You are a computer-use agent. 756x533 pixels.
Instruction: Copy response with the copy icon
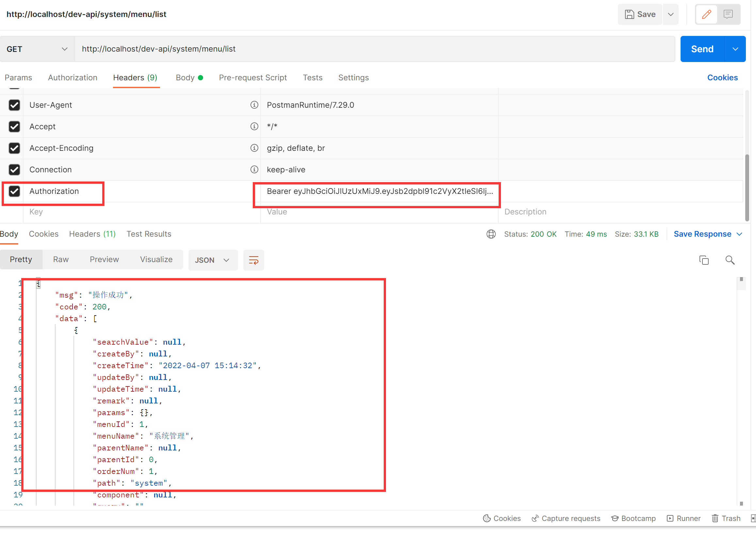pyautogui.click(x=704, y=260)
